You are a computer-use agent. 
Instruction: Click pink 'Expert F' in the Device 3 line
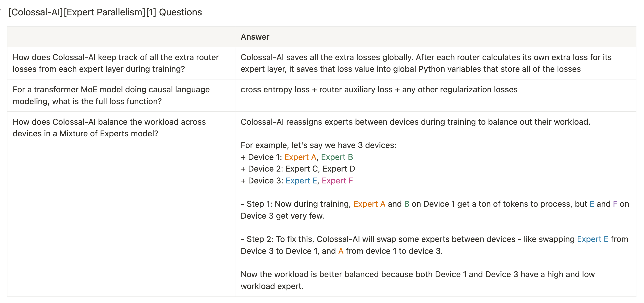pos(337,181)
